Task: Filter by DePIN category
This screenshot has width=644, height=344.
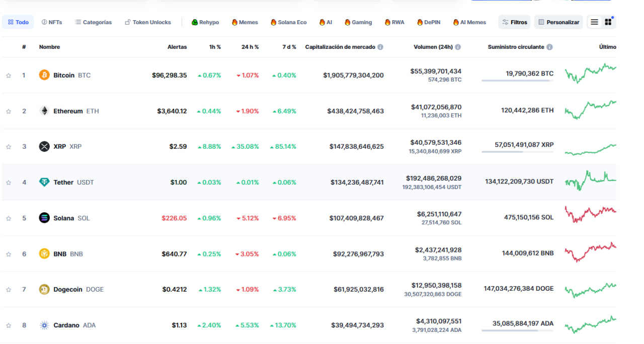Action: pyautogui.click(x=429, y=22)
